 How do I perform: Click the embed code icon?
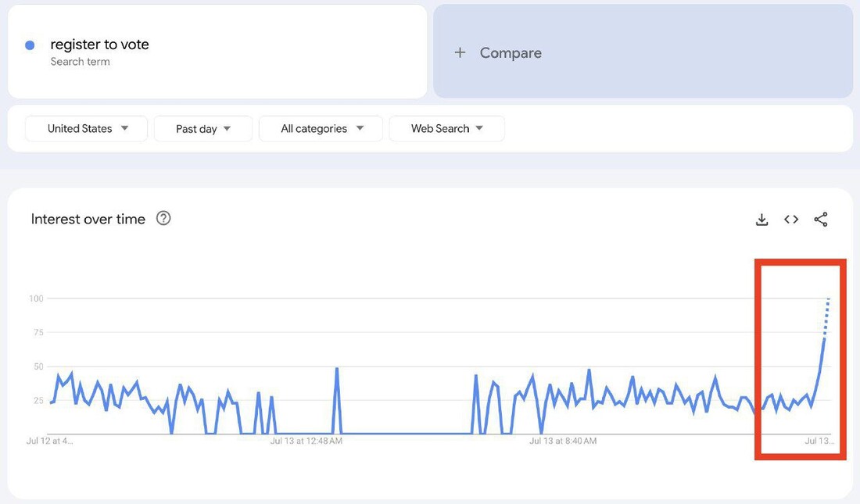pyautogui.click(x=791, y=220)
